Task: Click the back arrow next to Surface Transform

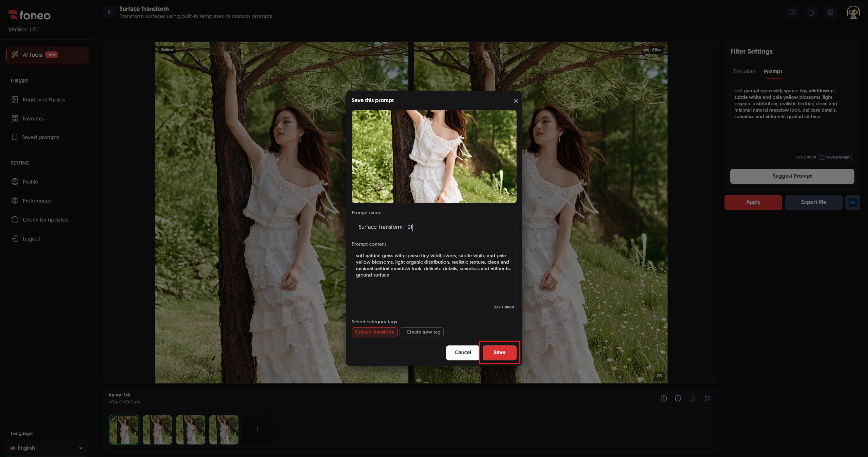Action: pos(110,12)
